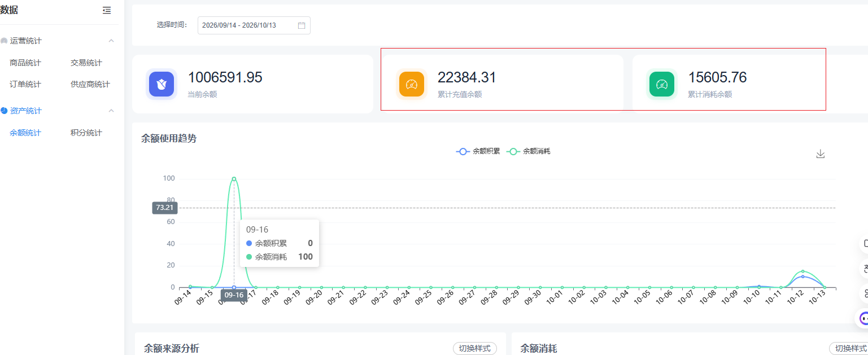The width and height of the screenshot is (868, 355).
Task: Collapse the 运营统计 section chevron
Action: click(111, 41)
